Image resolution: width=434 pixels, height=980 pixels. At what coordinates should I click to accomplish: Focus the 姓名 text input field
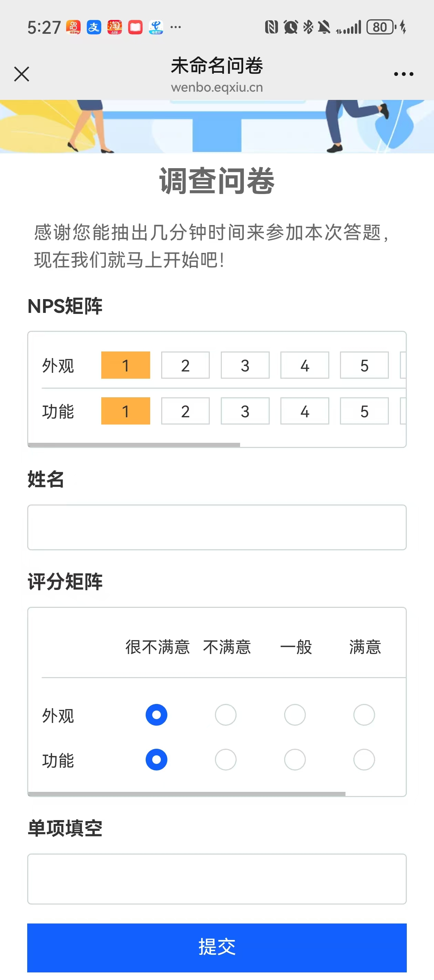pos(217,527)
